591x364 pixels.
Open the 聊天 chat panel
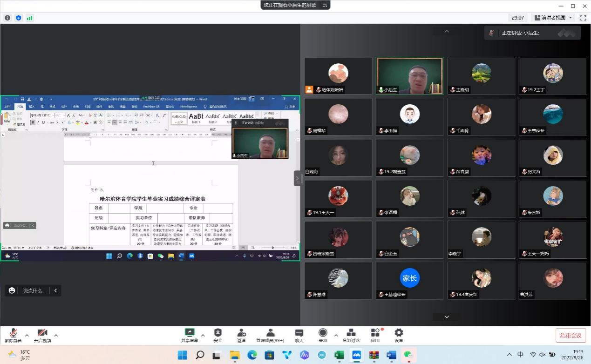pos(299,335)
